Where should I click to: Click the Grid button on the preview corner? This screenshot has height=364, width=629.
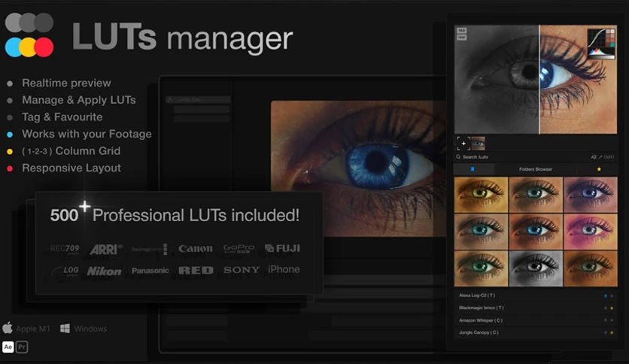tap(462, 38)
